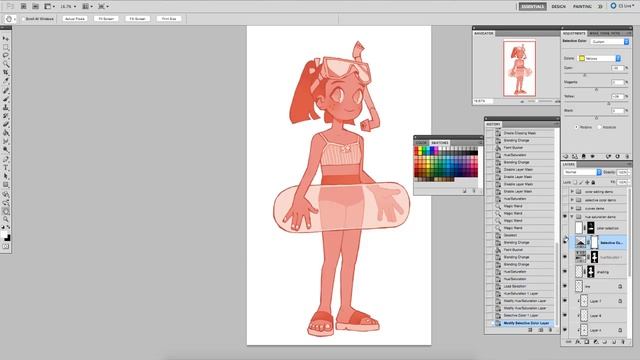
Task: Collapse hue saturation demo layer group
Action: point(572,217)
